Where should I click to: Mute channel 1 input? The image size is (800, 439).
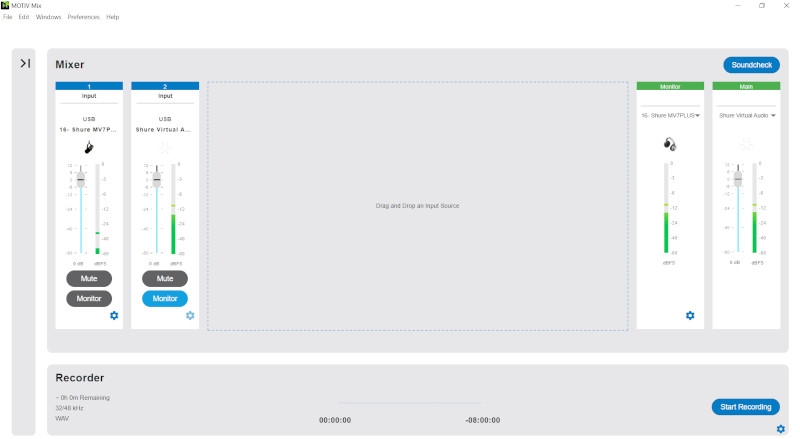pos(89,279)
